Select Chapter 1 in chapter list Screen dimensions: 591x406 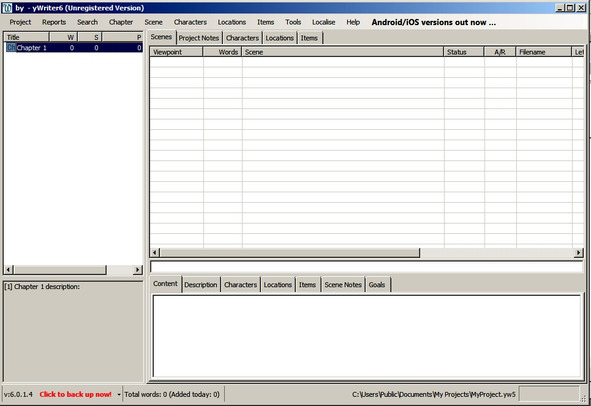(x=74, y=47)
